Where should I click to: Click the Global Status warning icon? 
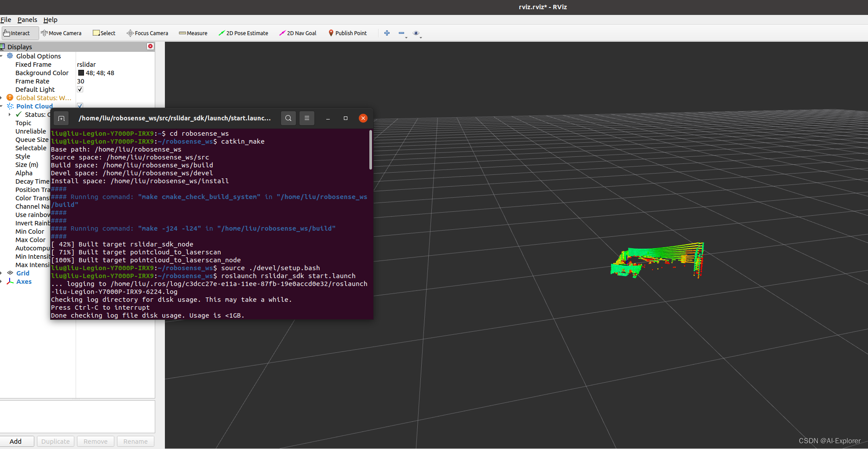(x=10, y=98)
